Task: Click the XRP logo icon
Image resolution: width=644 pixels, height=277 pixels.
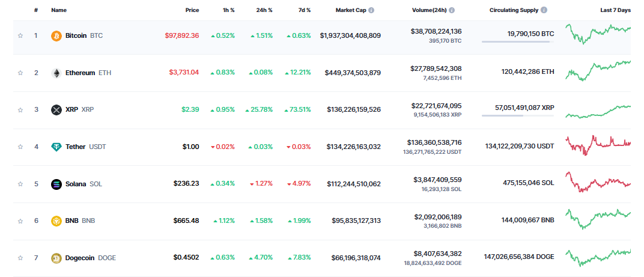Action: pyautogui.click(x=56, y=110)
